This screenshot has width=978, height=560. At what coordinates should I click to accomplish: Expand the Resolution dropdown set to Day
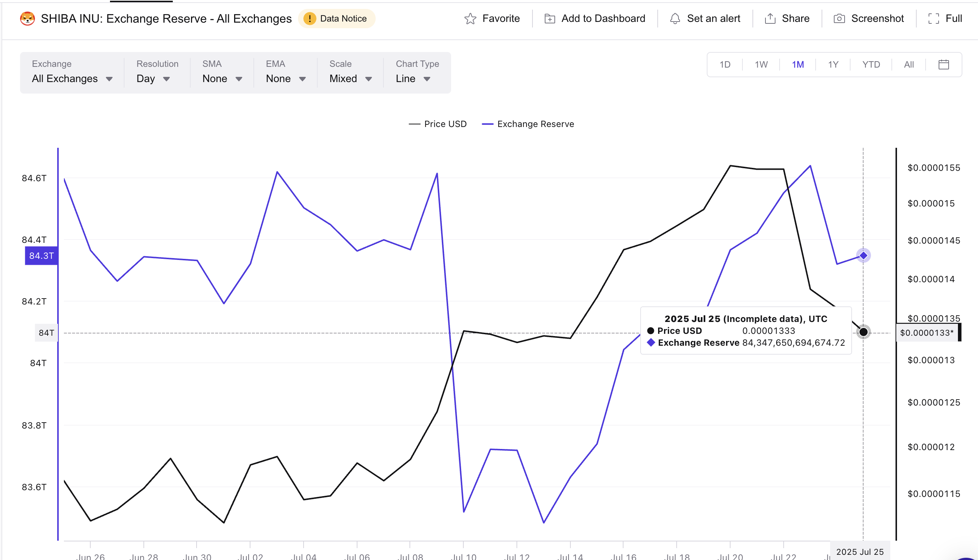154,78
